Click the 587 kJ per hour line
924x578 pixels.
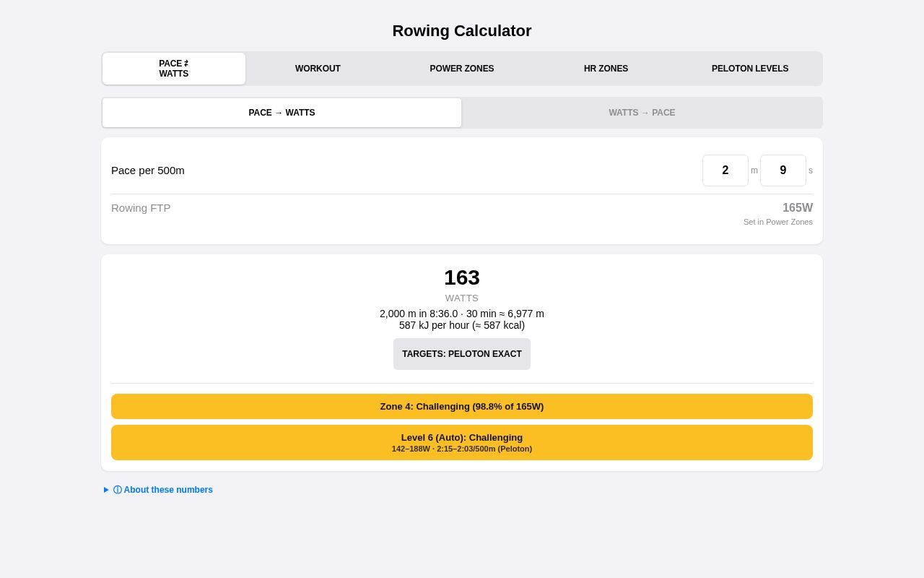point(462,325)
